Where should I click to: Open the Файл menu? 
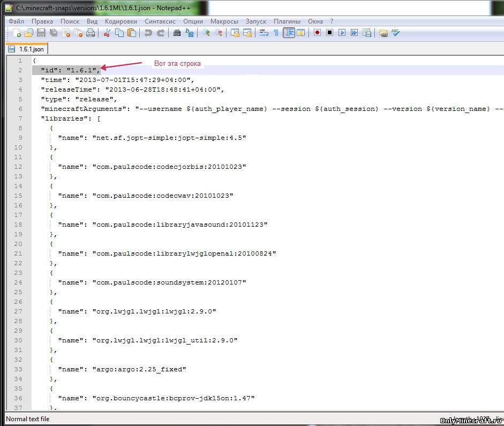click(x=16, y=21)
